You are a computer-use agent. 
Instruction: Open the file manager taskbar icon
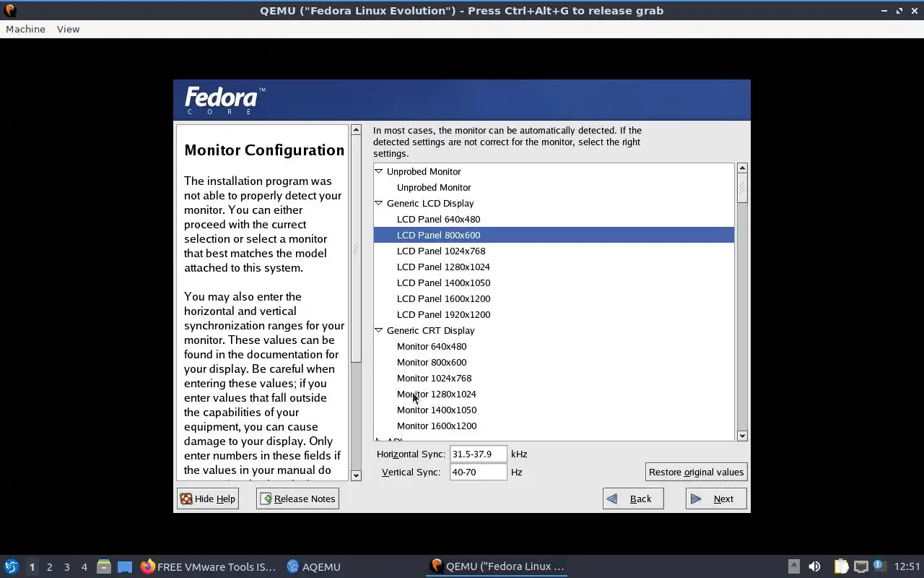(x=104, y=566)
